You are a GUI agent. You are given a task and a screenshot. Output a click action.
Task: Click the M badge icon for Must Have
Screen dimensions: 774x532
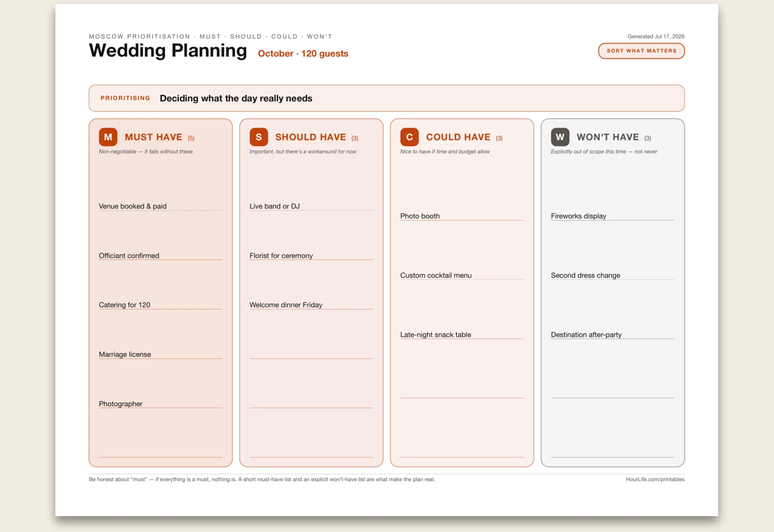pyautogui.click(x=108, y=137)
